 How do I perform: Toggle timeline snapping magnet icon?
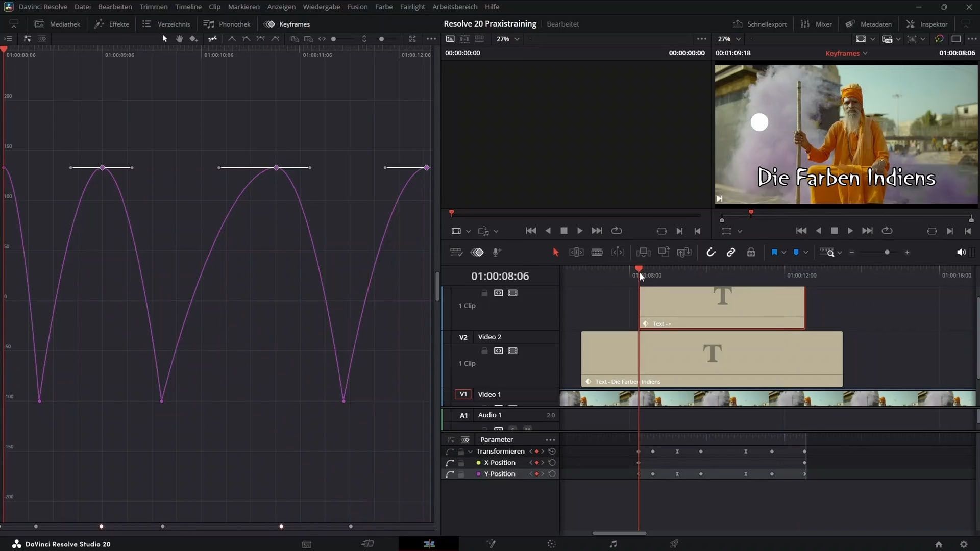pos(710,252)
